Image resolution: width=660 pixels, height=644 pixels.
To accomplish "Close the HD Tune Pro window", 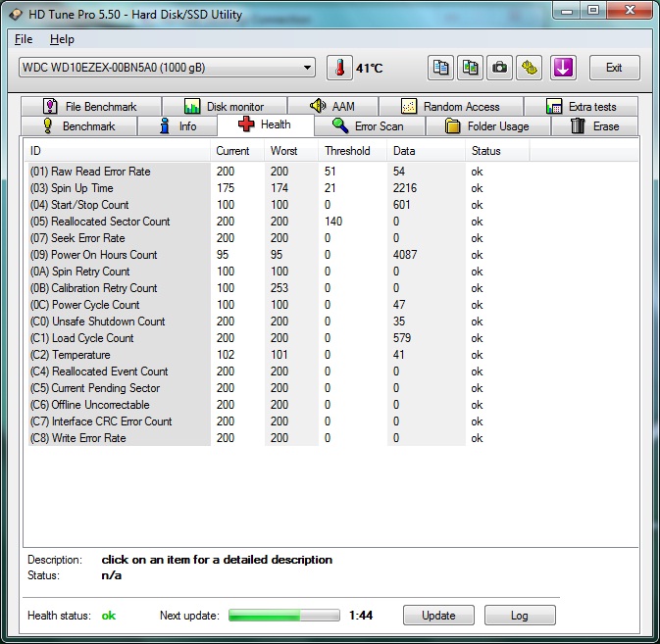I will [x=630, y=11].
